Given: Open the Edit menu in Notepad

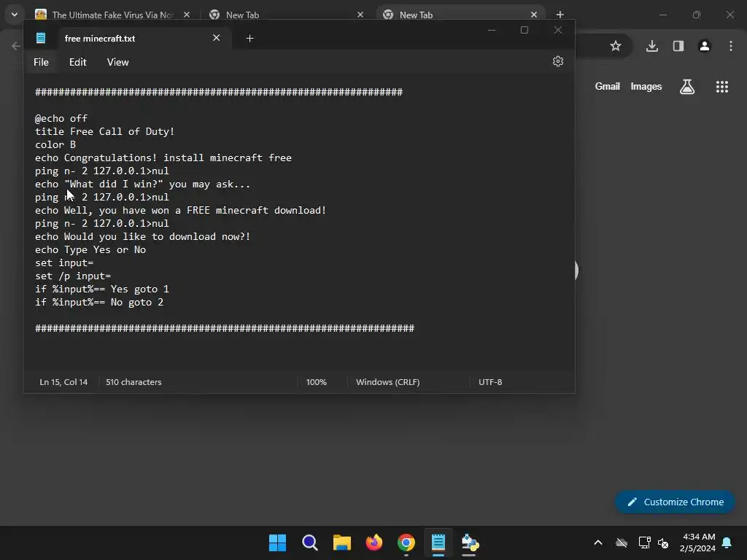Looking at the screenshot, I should coord(77,63).
